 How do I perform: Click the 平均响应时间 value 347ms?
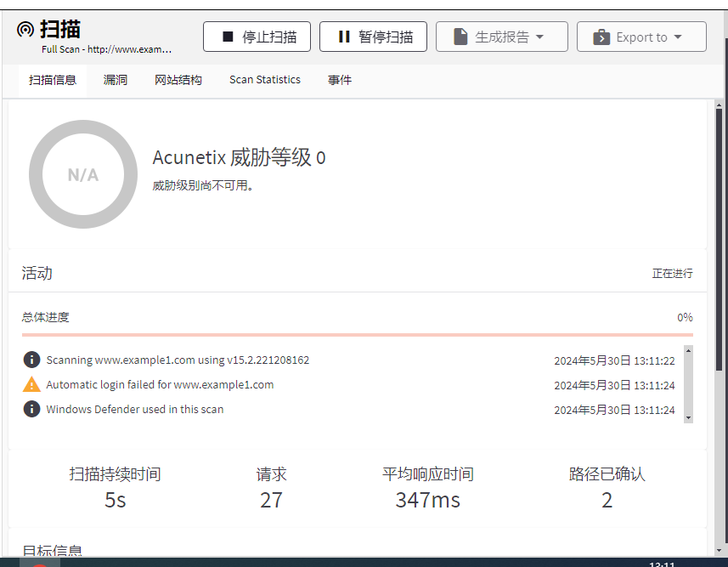point(427,500)
